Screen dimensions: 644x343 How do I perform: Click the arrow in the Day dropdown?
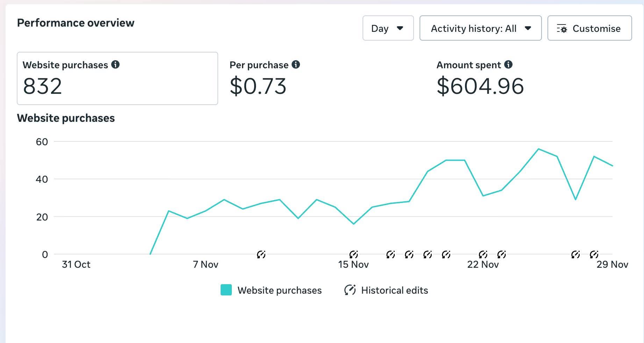pyautogui.click(x=400, y=28)
